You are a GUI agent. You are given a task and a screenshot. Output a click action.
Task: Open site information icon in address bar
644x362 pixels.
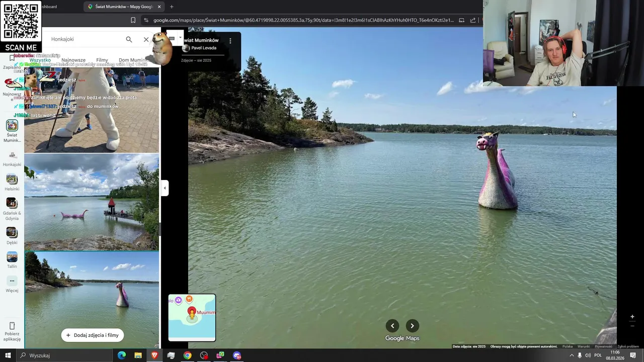point(146,20)
